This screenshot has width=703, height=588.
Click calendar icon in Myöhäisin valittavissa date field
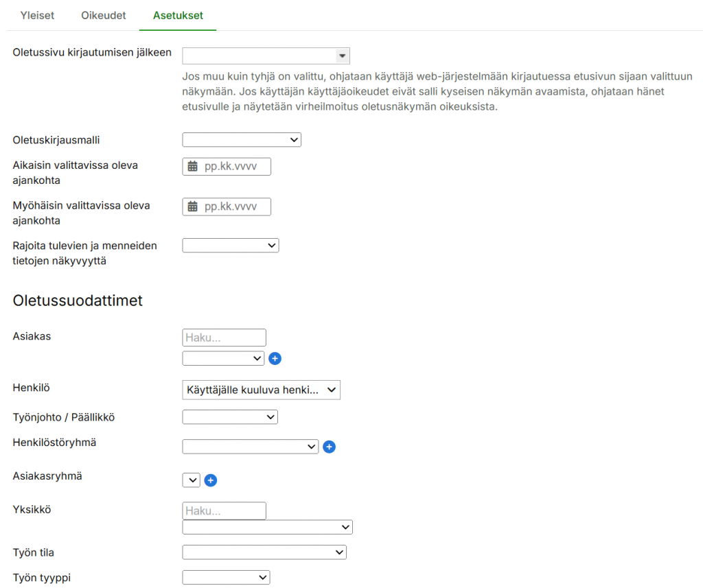[193, 207]
